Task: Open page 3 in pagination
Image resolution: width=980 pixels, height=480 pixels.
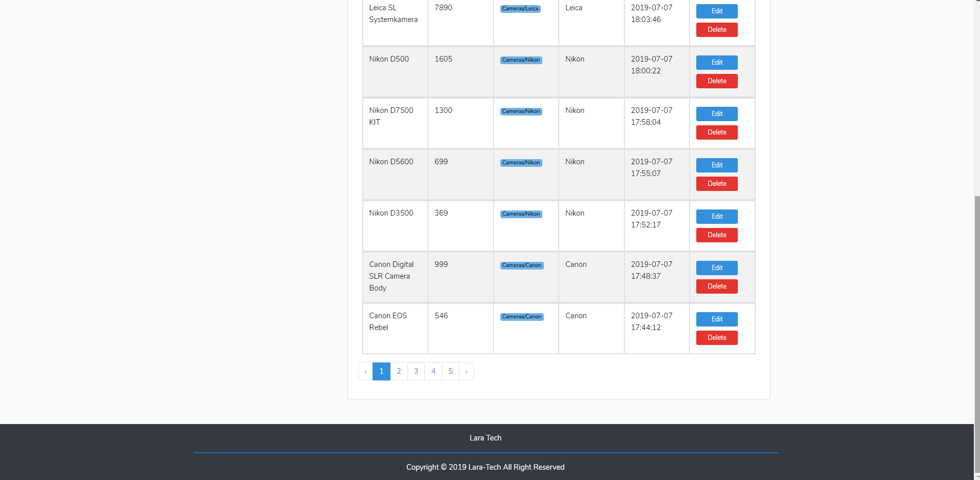Action: point(416,371)
